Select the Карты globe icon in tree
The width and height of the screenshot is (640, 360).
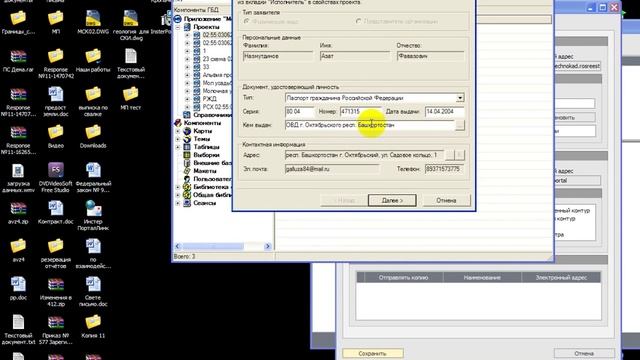187,131
